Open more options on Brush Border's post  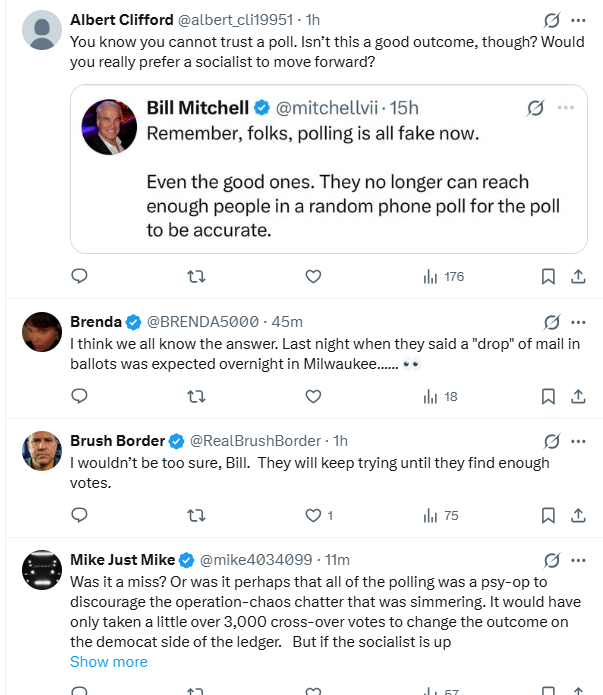click(578, 441)
